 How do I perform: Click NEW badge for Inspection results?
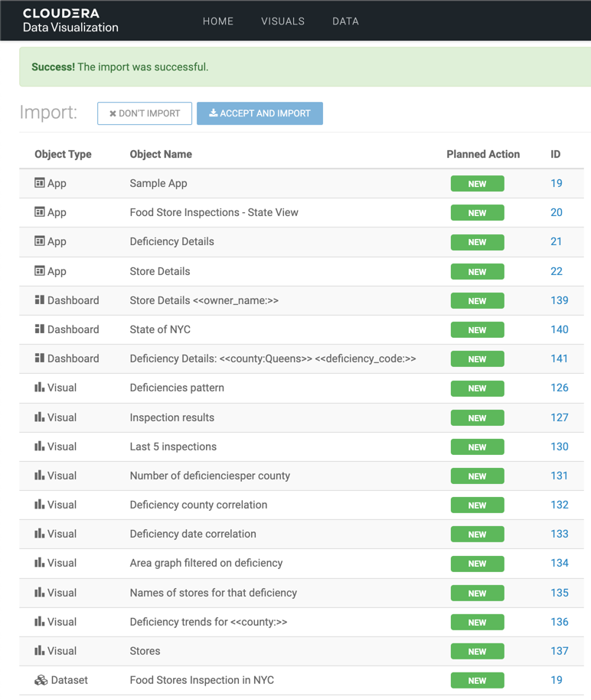477,418
